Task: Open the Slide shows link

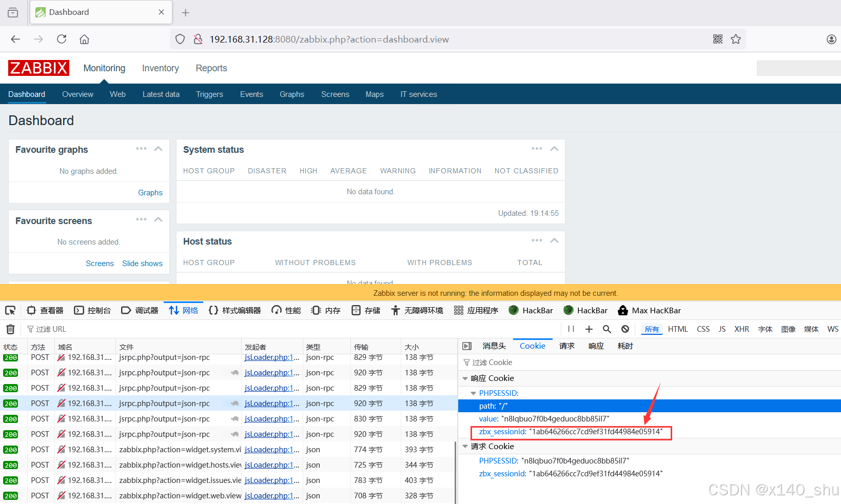Action: 142,264
